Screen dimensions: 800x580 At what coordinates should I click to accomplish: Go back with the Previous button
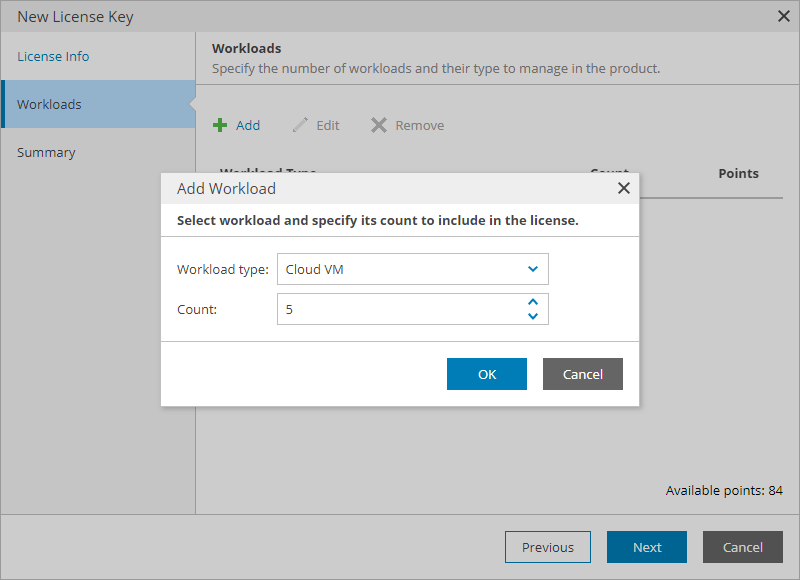[x=548, y=547]
